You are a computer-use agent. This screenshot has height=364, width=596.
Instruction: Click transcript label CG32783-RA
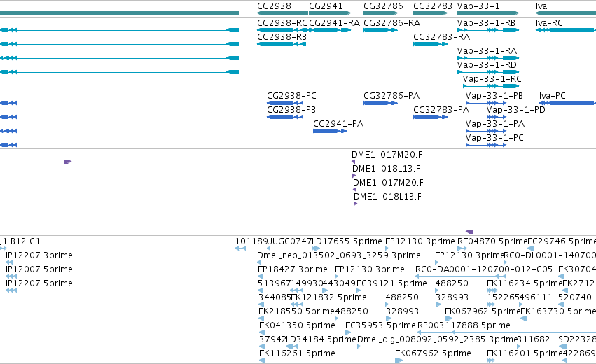[x=442, y=37]
